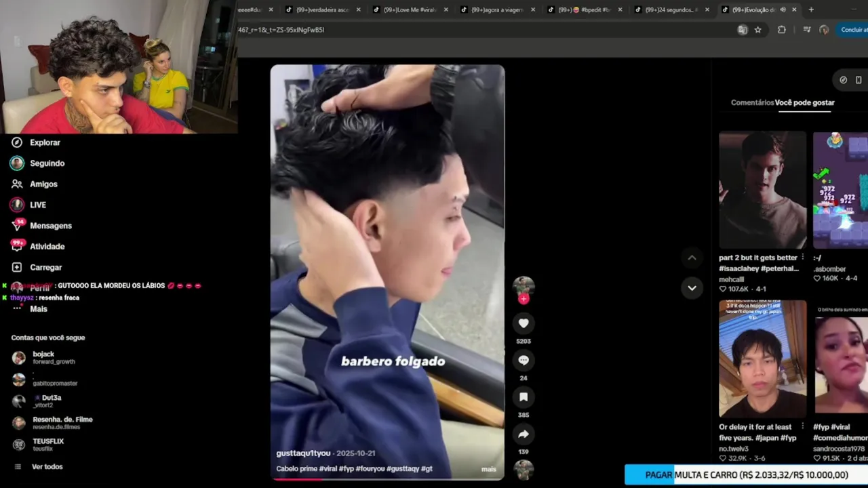Open no.twelv3 username link
The image size is (868, 488).
coord(734,448)
